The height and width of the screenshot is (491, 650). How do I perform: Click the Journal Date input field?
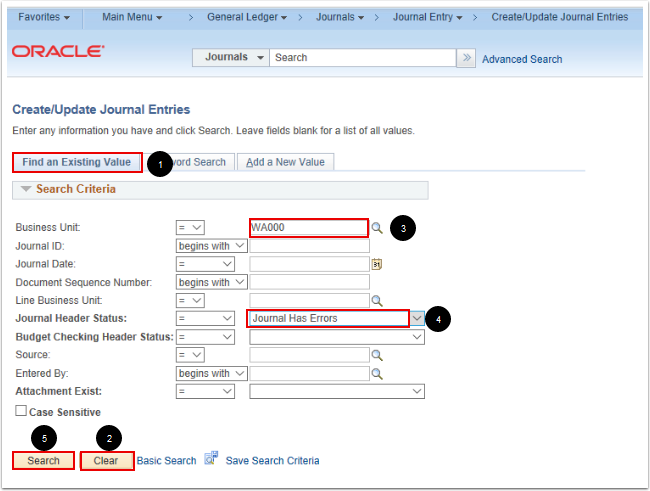point(310,264)
